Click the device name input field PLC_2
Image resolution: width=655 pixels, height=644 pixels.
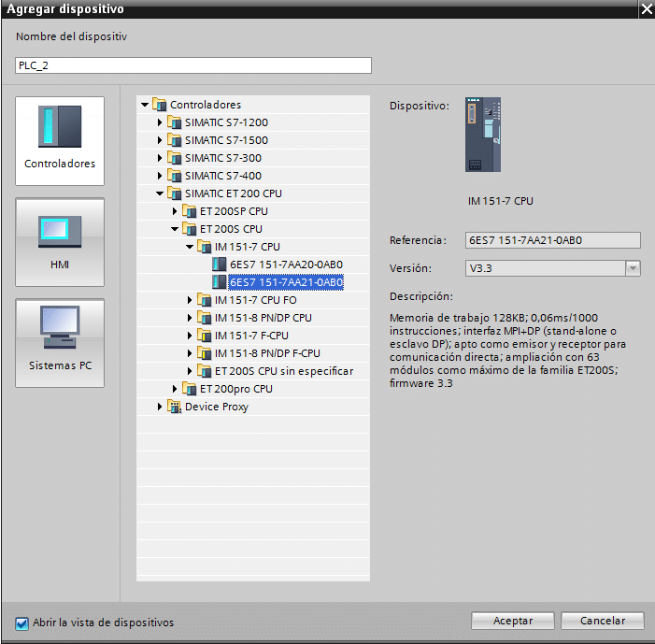tap(193, 65)
